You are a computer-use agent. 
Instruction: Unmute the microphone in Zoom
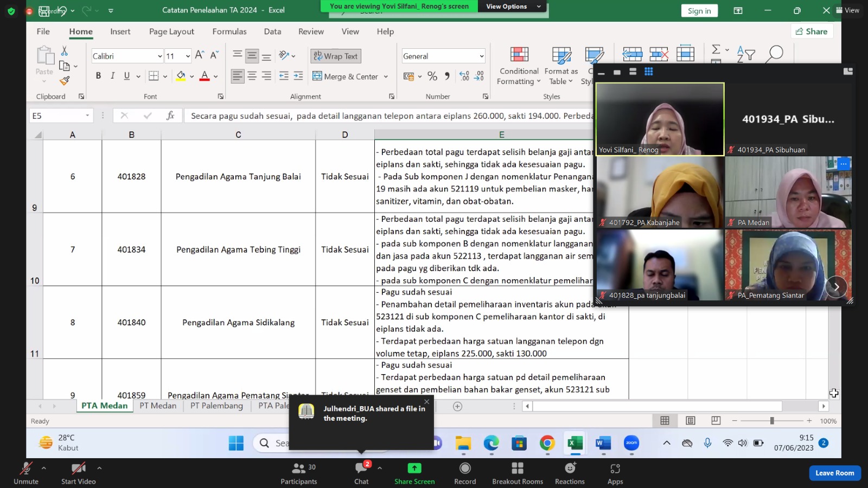click(26, 473)
